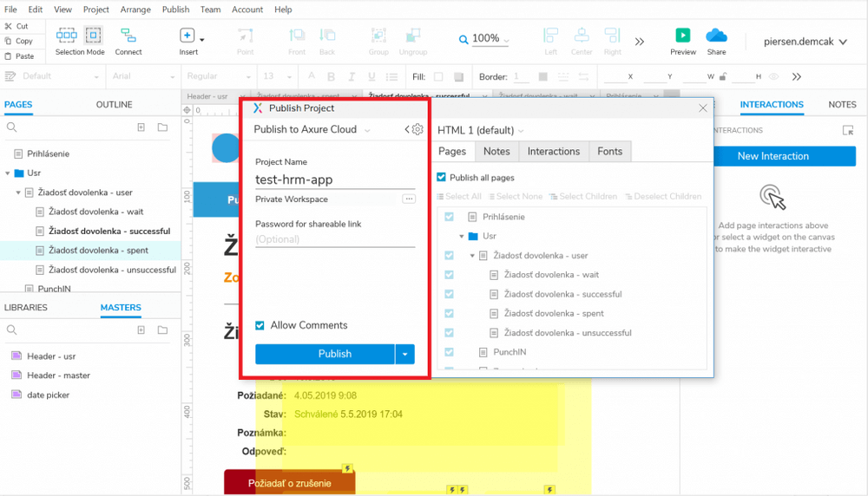Open piersen.demcak account dropdown
The width and height of the screenshot is (868, 496).
point(806,42)
